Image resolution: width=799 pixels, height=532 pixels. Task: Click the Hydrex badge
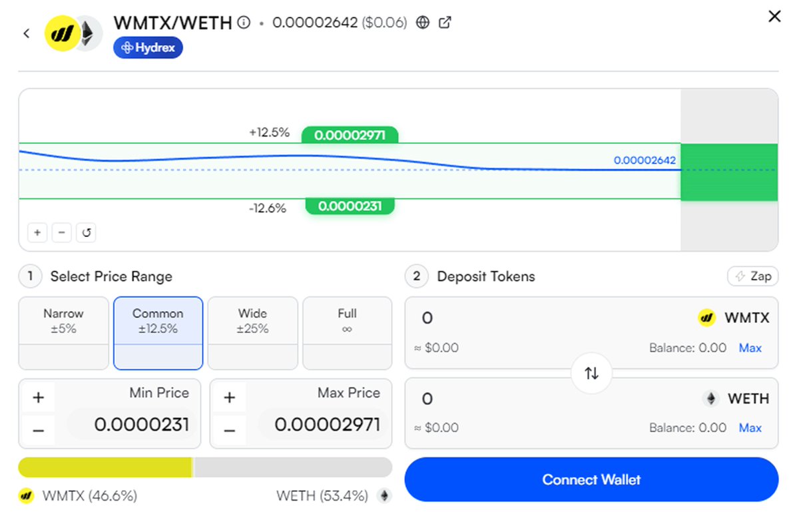click(148, 48)
